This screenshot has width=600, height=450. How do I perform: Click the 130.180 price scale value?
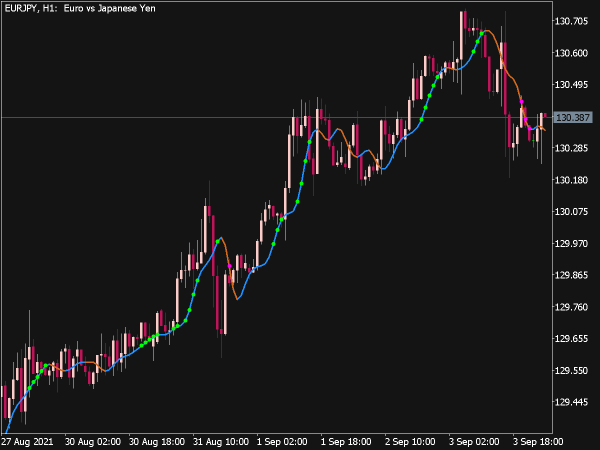coord(571,180)
